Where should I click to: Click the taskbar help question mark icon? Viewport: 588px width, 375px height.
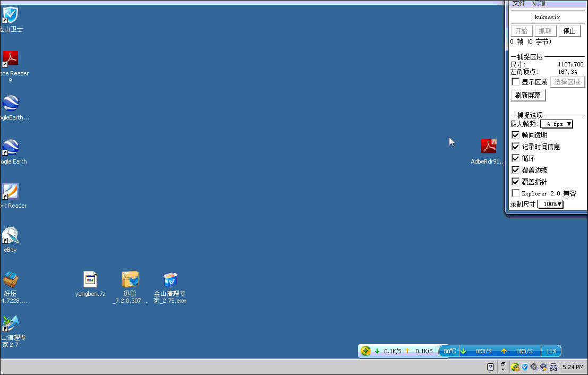[x=490, y=367]
